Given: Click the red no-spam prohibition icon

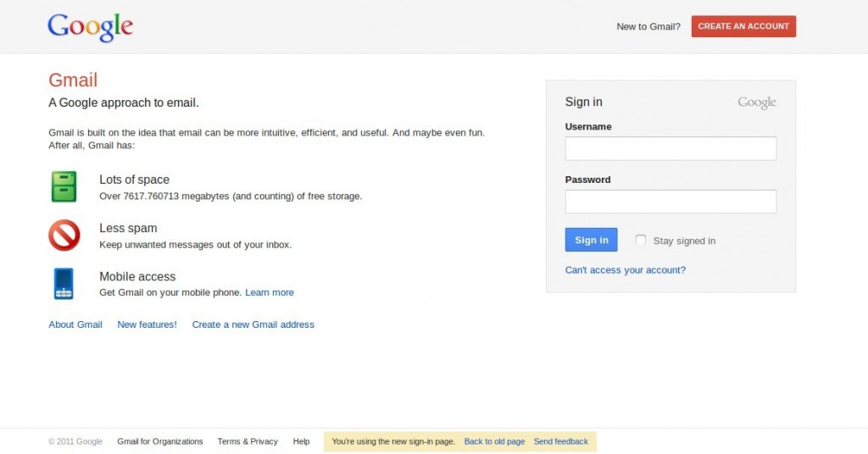Looking at the screenshot, I should pyautogui.click(x=64, y=235).
